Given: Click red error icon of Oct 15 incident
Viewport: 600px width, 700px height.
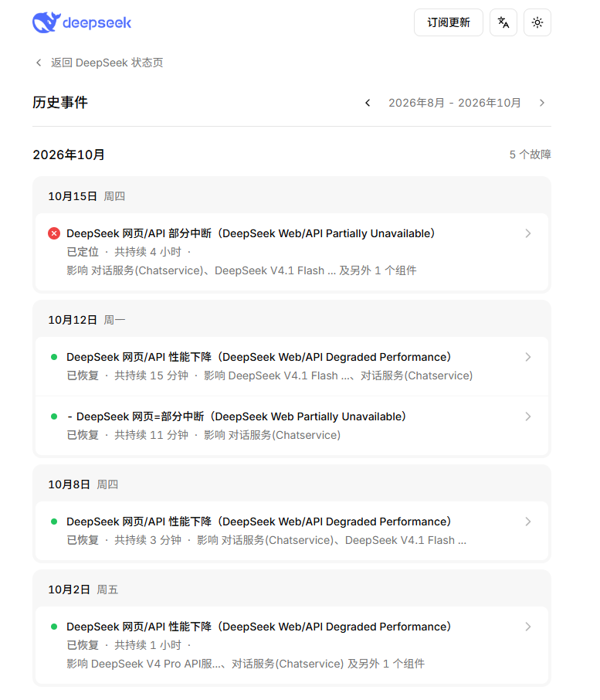Looking at the screenshot, I should (54, 233).
